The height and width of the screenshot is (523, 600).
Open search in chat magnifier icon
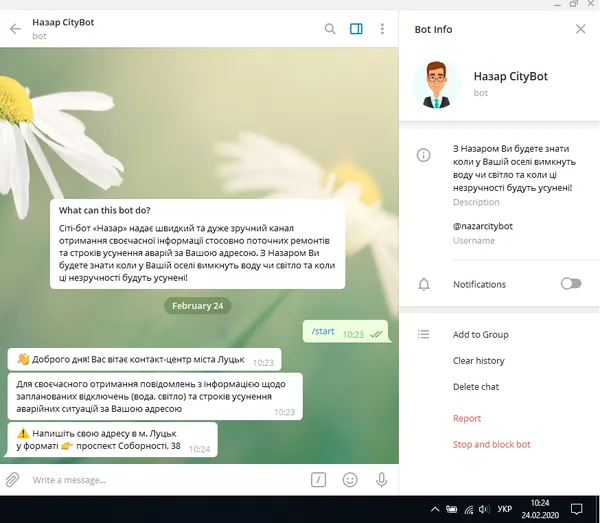click(330, 29)
